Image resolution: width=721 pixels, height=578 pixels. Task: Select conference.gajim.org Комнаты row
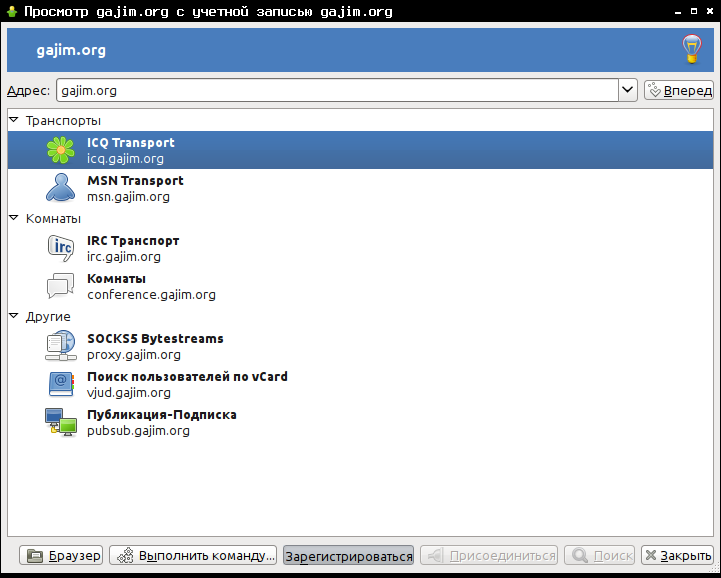(x=360, y=286)
